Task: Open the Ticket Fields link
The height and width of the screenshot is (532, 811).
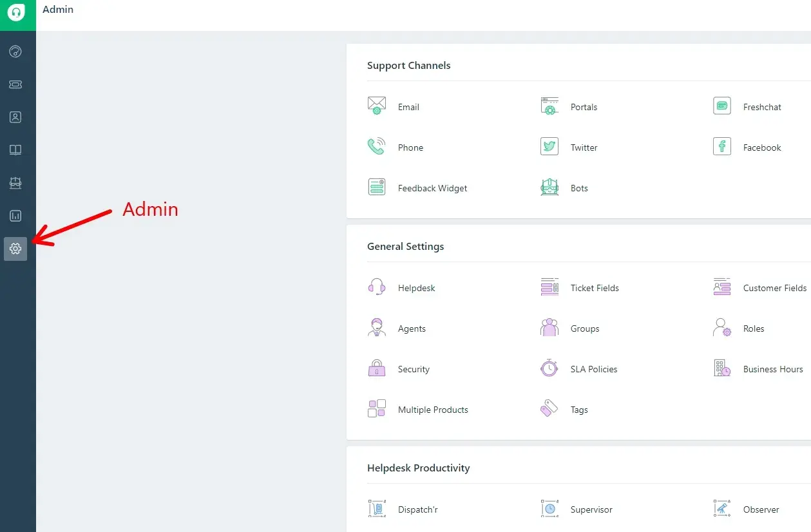Action: click(595, 288)
